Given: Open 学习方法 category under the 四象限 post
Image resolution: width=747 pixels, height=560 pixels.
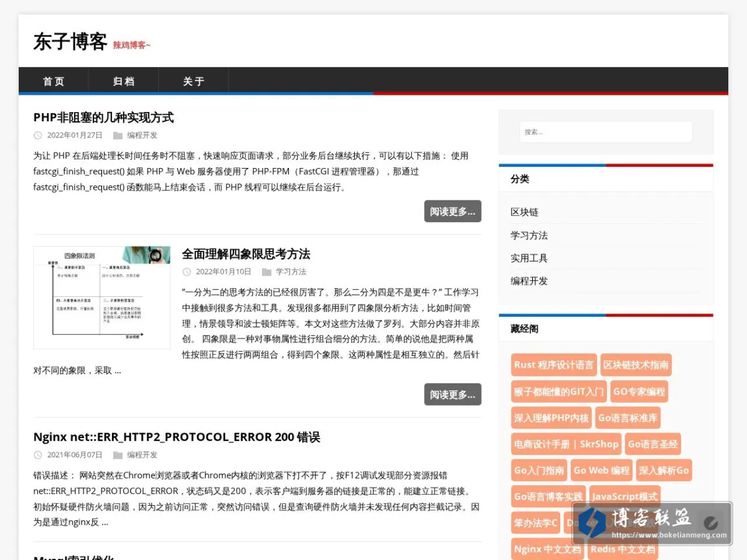Looking at the screenshot, I should (291, 272).
